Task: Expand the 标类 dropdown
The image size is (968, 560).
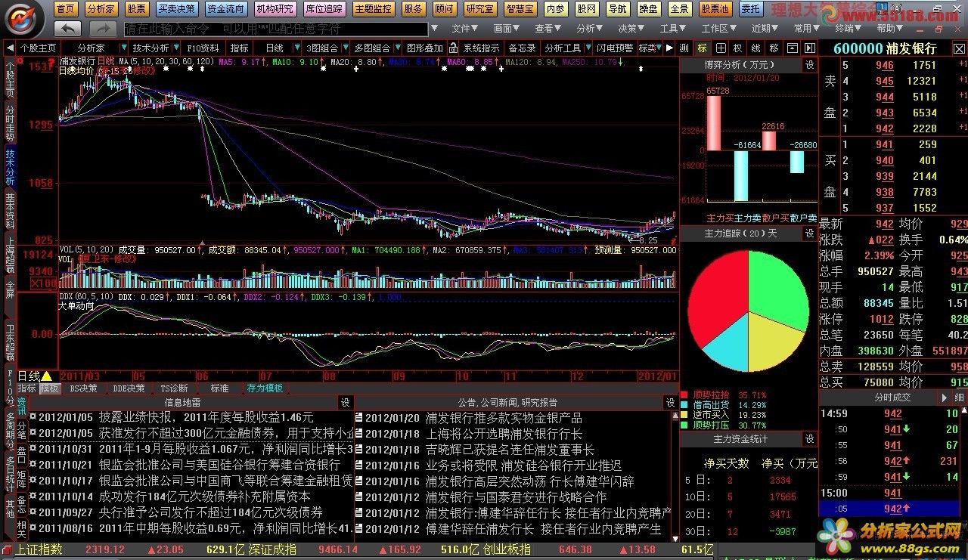Action: [x=659, y=48]
